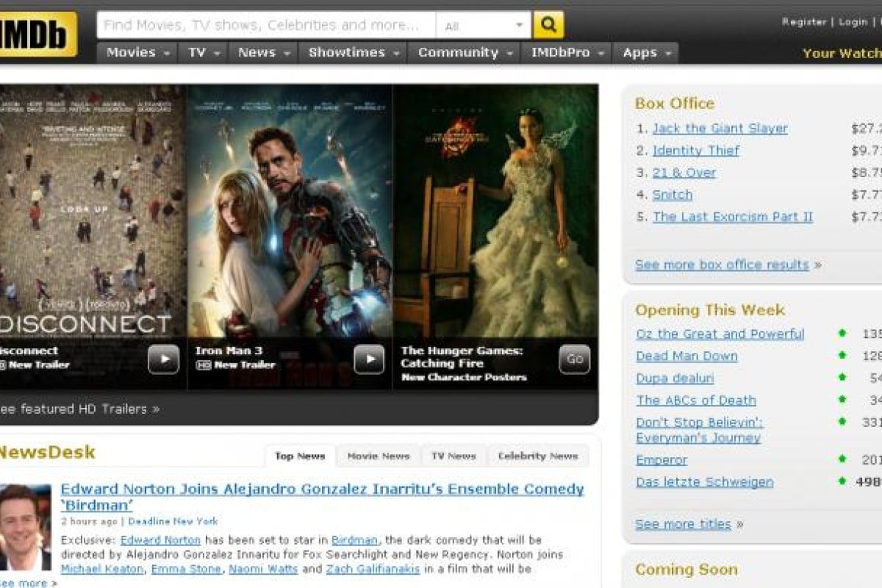Play the Iron Man 3 trailer
882x588 pixels.
[368, 359]
